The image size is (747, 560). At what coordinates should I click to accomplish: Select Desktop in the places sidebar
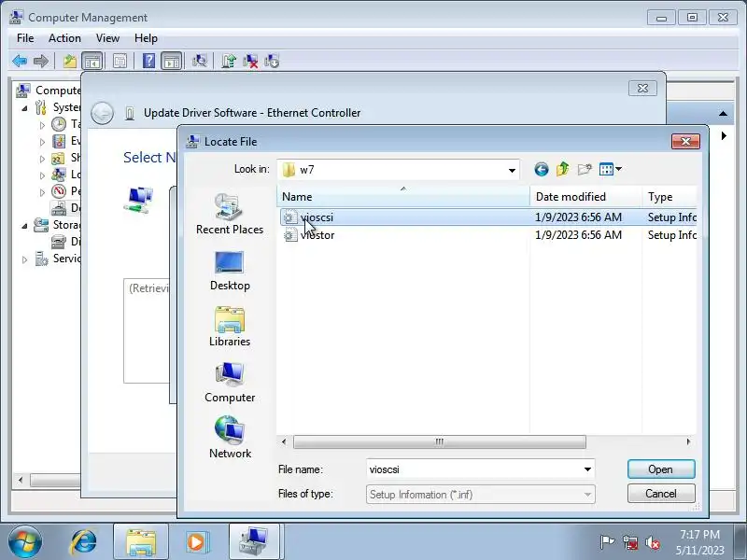coord(230,271)
